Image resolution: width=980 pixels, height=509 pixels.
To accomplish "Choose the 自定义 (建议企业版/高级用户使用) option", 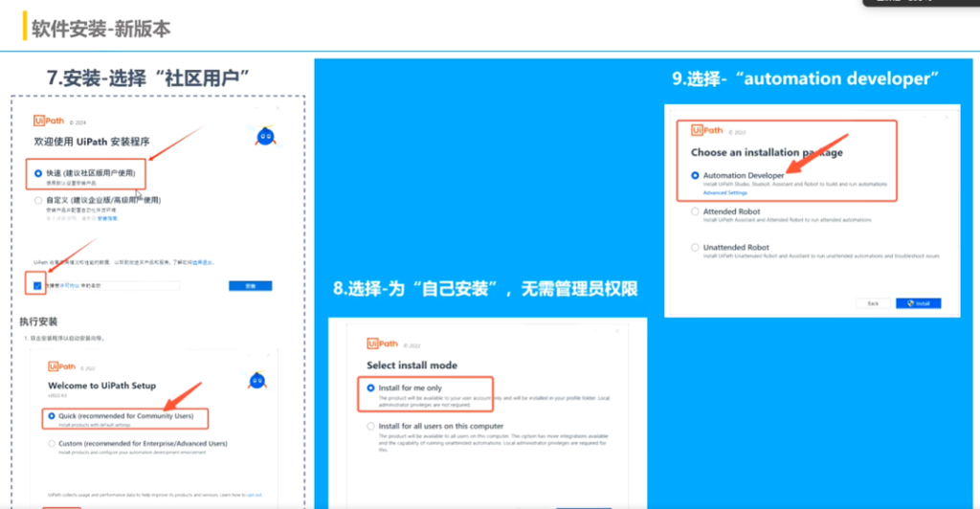I will click(x=38, y=201).
